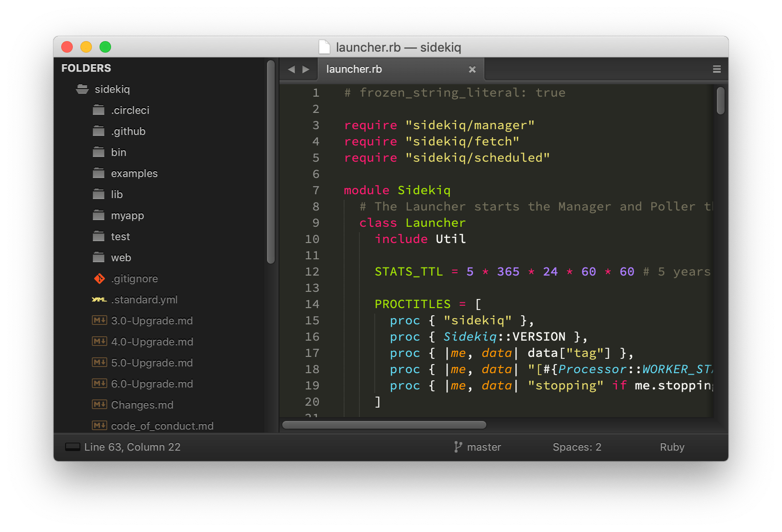Click "include Util" on line 10
The height and width of the screenshot is (532, 782).
click(420, 239)
